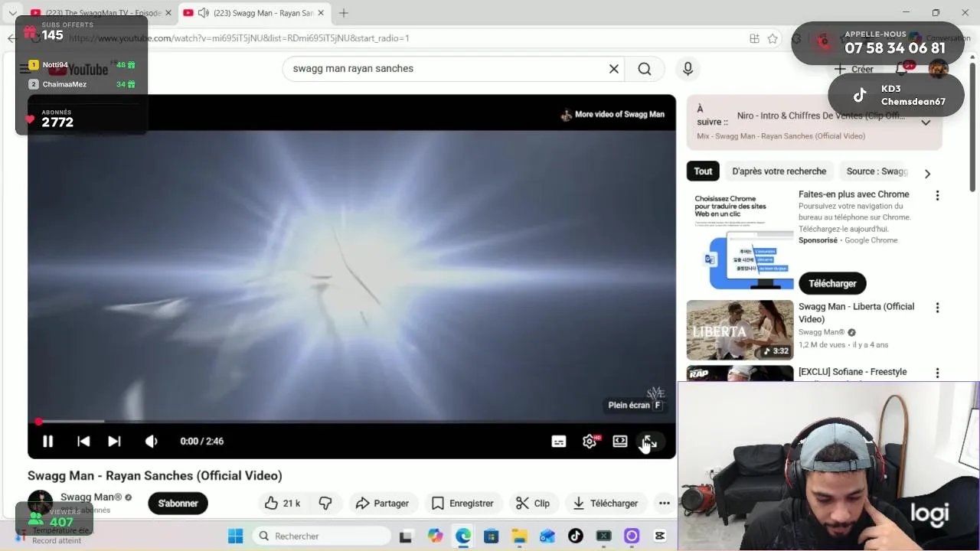980x551 pixels.
Task: Subscribe to Swagg Man with S'abonner
Action: point(178,504)
